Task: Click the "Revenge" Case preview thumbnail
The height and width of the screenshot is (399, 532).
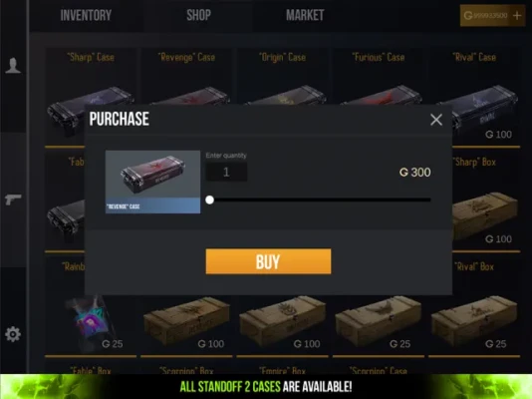Action: tap(152, 182)
